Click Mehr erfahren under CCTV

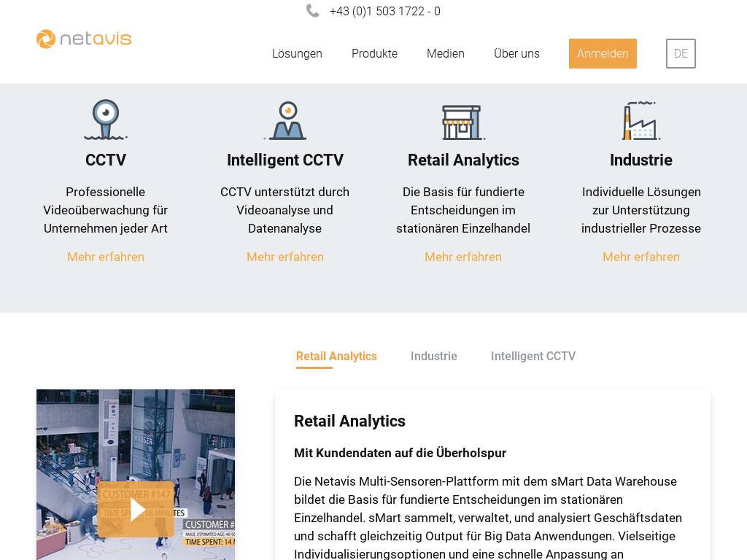[x=106, y=257]
